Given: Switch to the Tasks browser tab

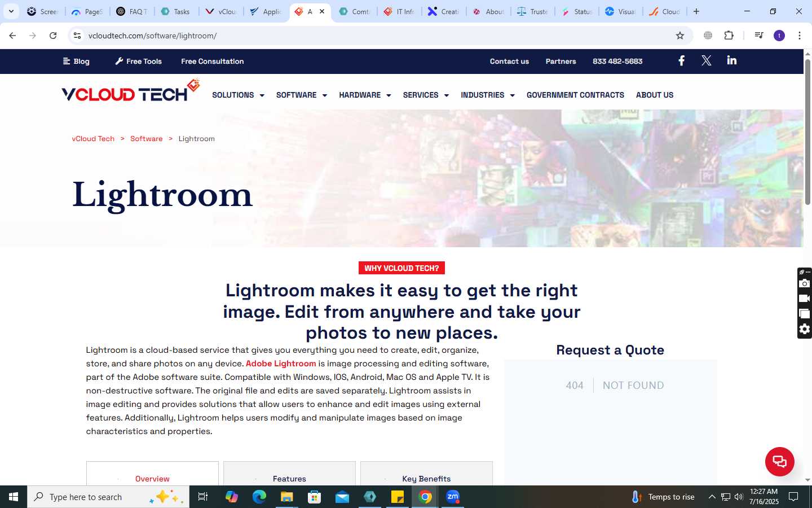Looking at the screenshot, I should point(176,11).
